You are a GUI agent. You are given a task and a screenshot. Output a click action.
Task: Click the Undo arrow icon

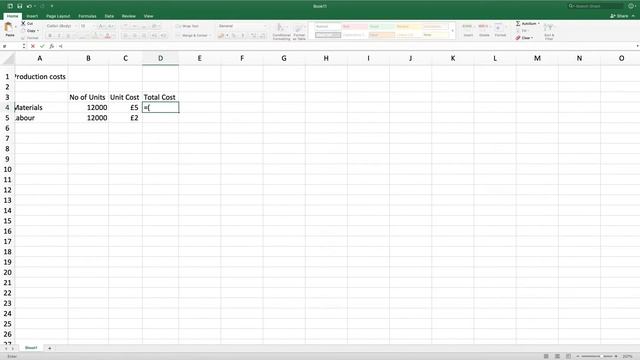(x=29, y=6)
